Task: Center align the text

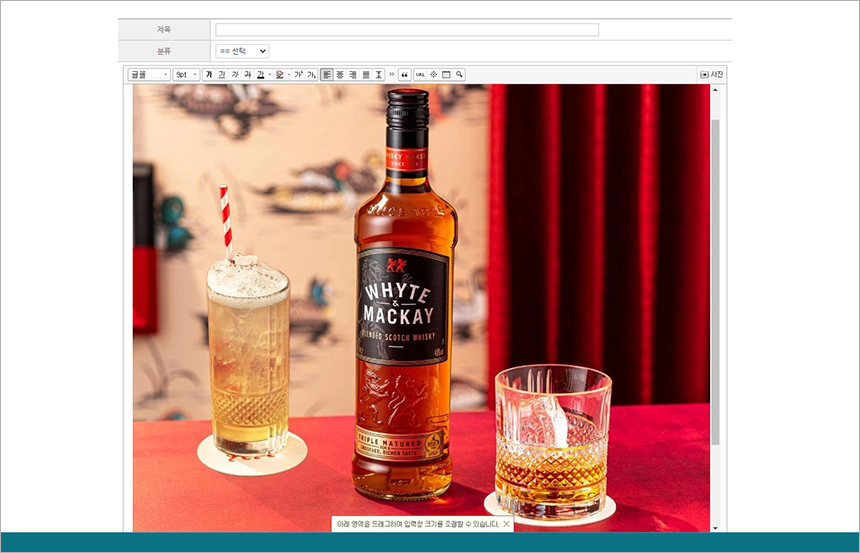Action: [x=340, y=75]
